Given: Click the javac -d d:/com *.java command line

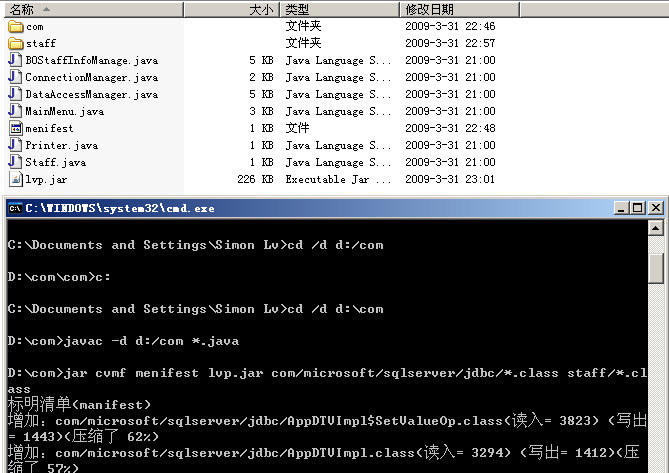Looking at the screenshot, I should click(123, 341).
